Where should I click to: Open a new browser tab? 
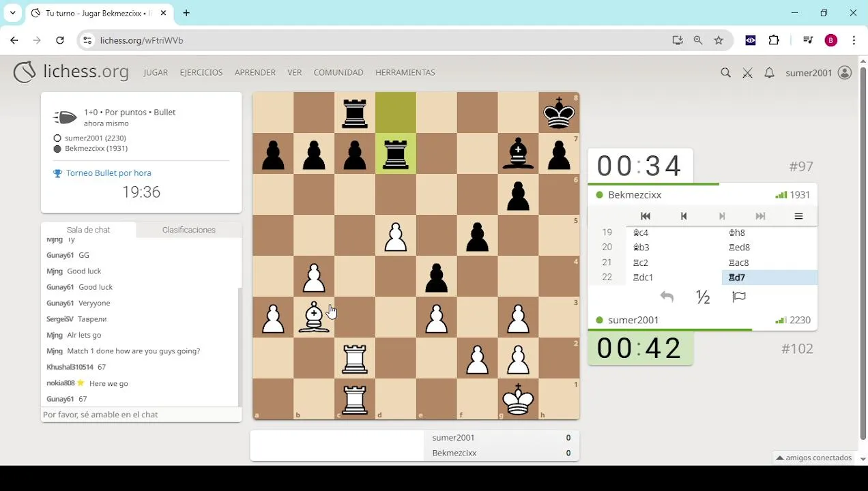pos(186,13)
